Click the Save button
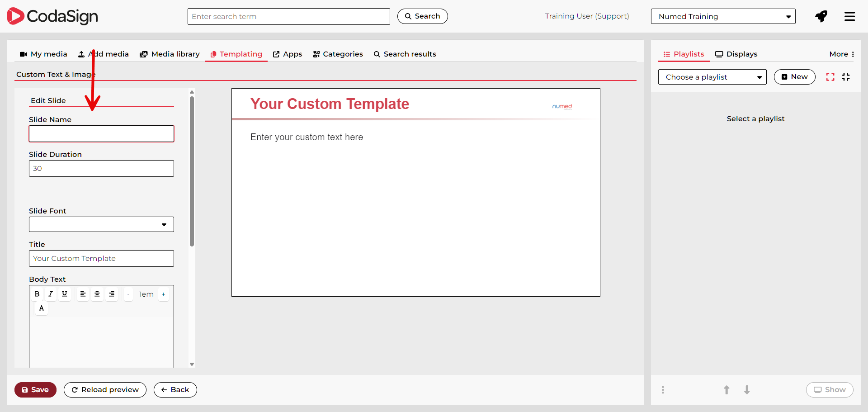Screen dimensions: 868x412 pyautogui.click(x=35, y=390)
